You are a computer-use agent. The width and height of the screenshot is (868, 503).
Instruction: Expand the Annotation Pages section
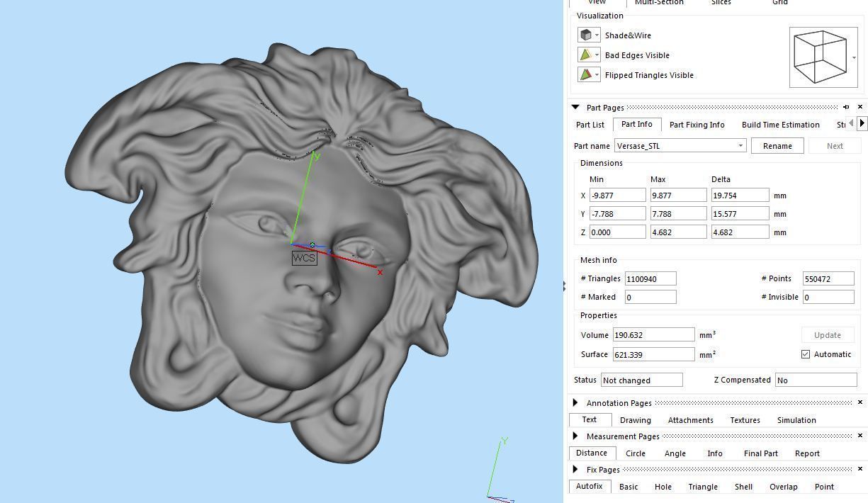coord(575,402)
